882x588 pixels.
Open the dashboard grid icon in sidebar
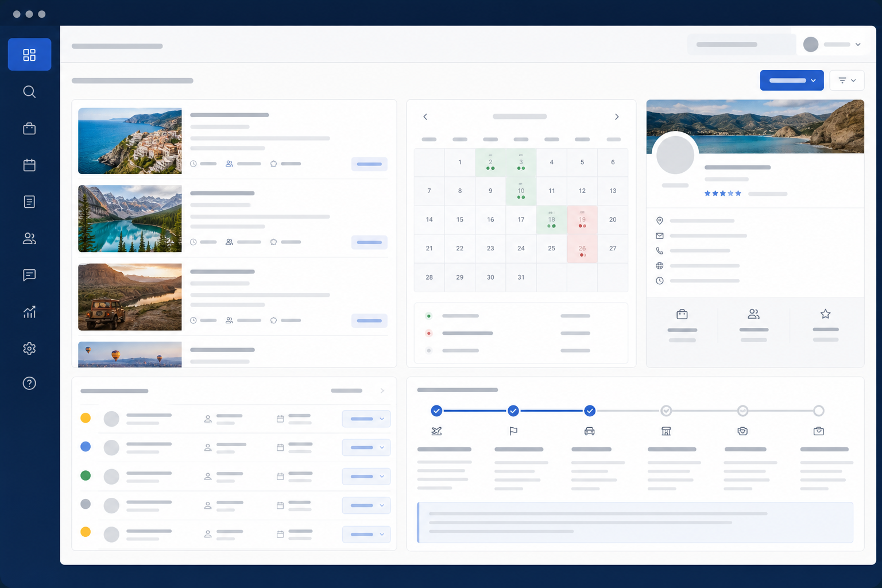pyautogui.click(x=29, y=55)
